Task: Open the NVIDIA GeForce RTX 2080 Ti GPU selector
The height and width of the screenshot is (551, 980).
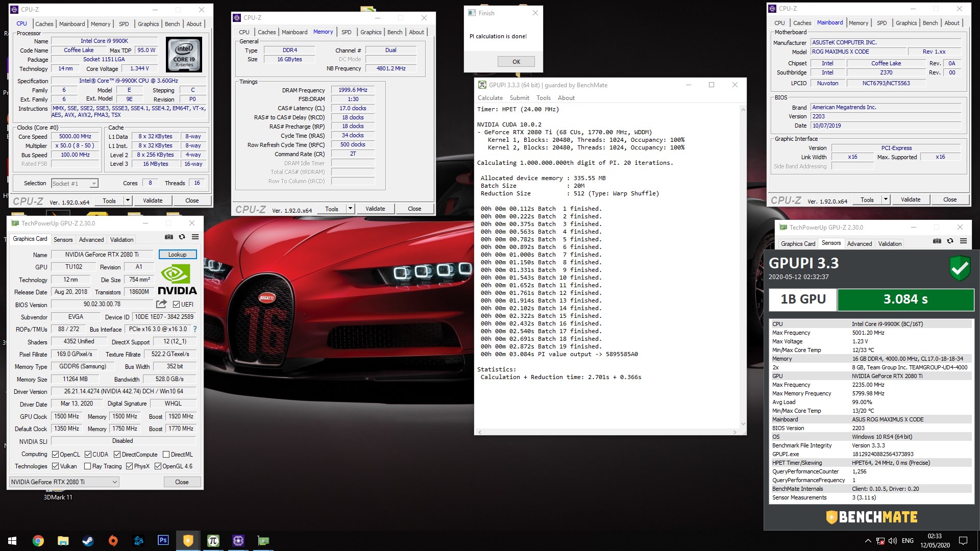Action: pyautogui.click(x=64, y=482)
